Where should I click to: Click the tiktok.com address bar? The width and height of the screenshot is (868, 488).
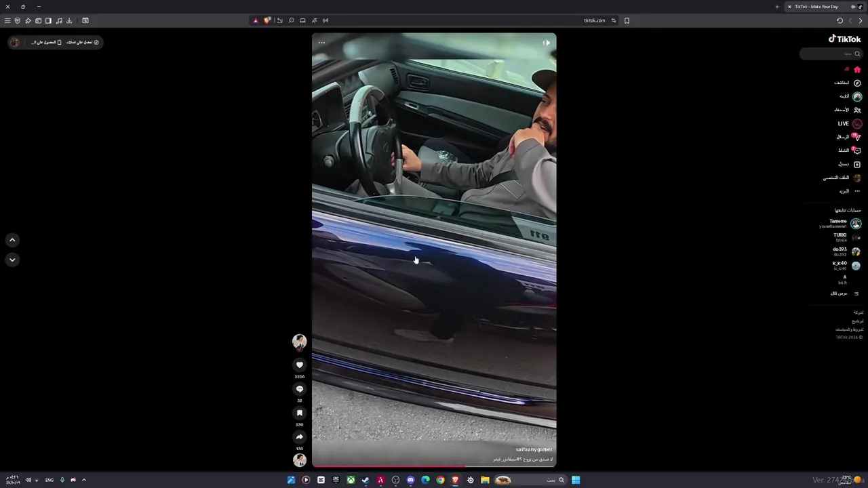click(594, 20)
